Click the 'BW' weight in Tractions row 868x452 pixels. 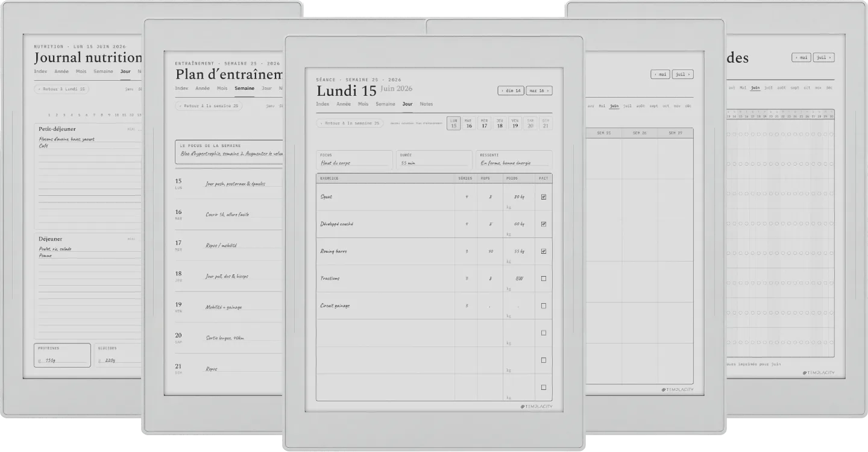coord(519,278)
